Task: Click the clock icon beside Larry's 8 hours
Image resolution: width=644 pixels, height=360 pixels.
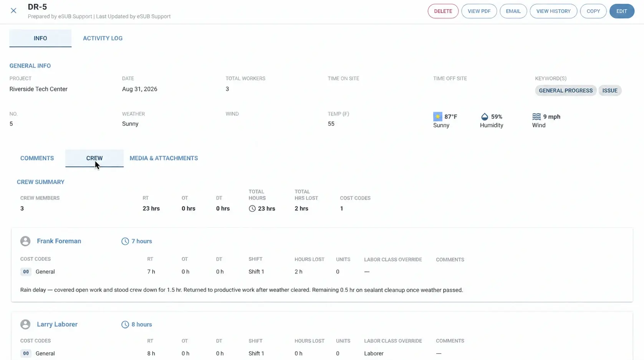Action: [125, 324]
